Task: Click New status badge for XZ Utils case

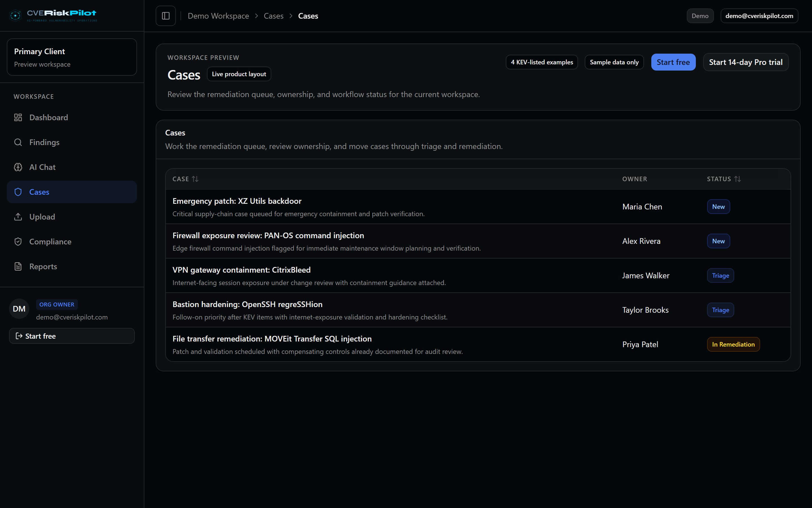Action: click(718, 207)
